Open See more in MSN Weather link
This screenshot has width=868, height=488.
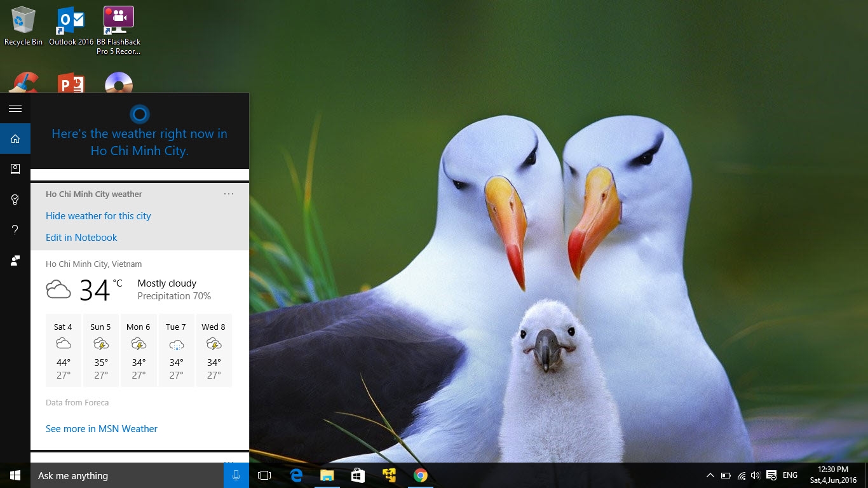point(102,429)
